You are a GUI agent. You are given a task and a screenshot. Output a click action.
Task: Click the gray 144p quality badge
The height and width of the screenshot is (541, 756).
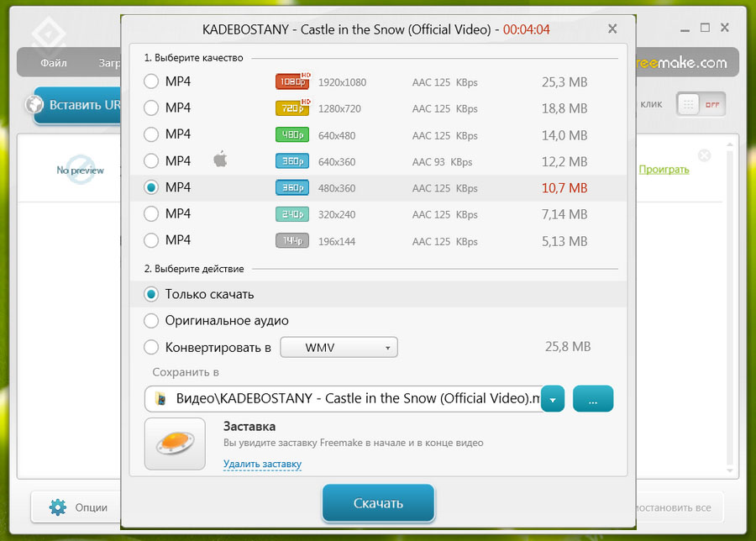[292, 240]
